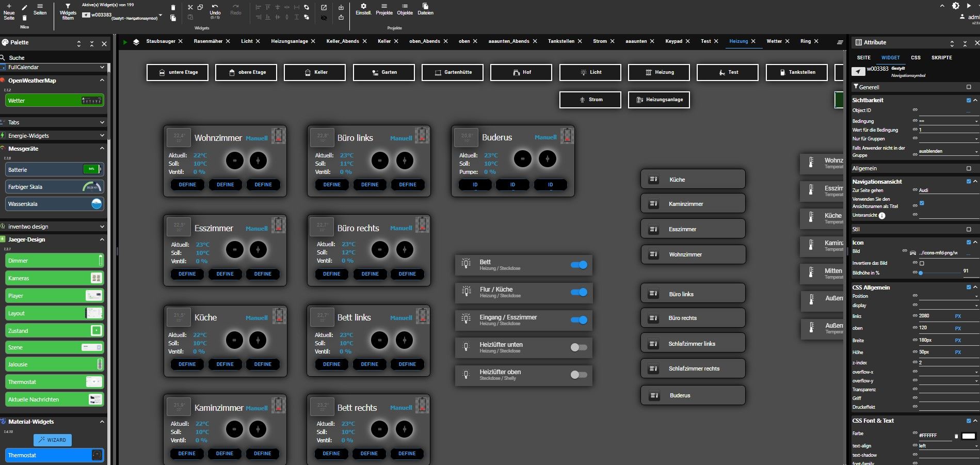Click the Bildhöhe in % slider handle

pyautogui.click(x=921, y=273)
